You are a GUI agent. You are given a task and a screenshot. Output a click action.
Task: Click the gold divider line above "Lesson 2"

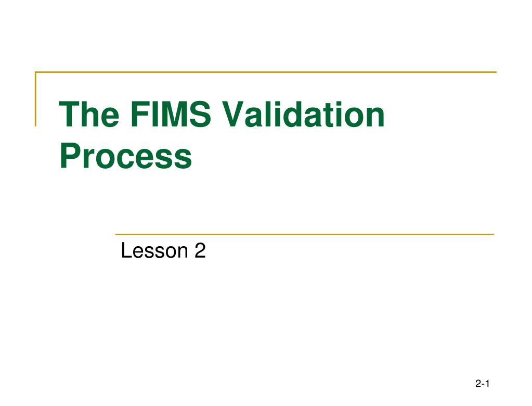click(305, 234)
